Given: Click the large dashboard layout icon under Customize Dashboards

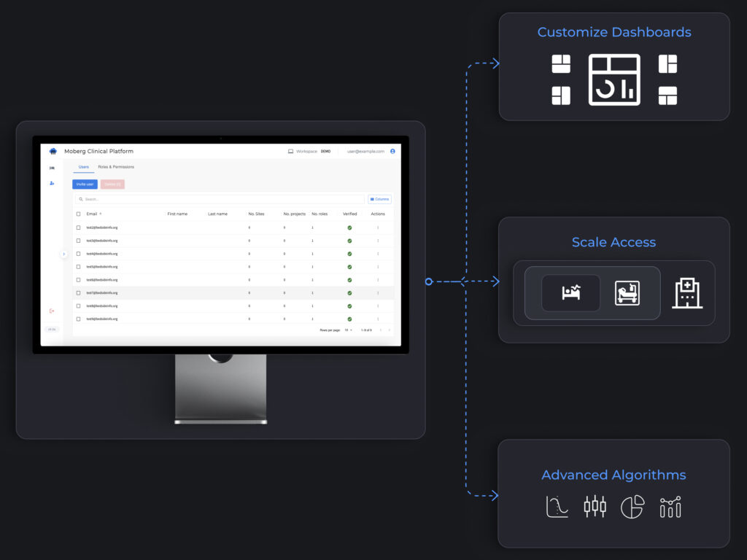Looking at the screenshot, I should click(x=614, y=80).
